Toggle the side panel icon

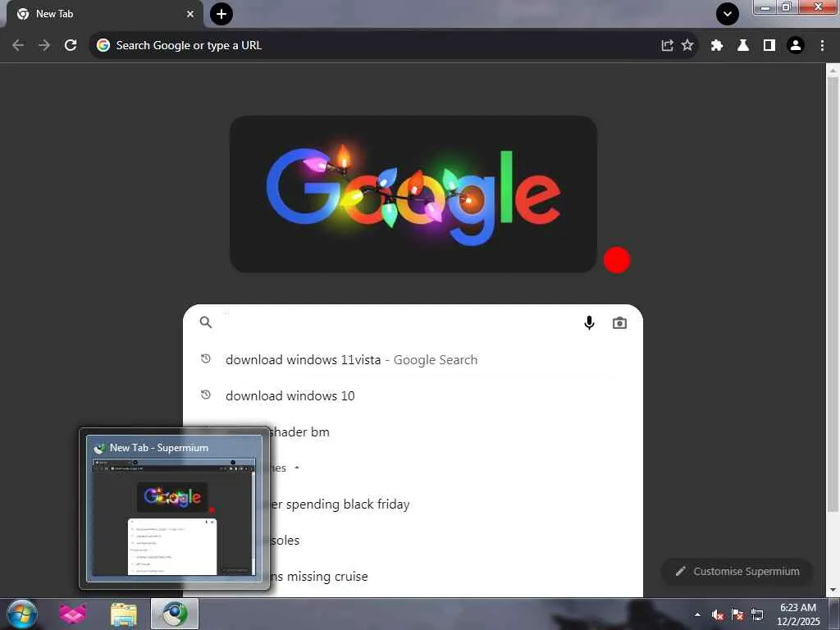pyautogui.click(x=769, y=45)
